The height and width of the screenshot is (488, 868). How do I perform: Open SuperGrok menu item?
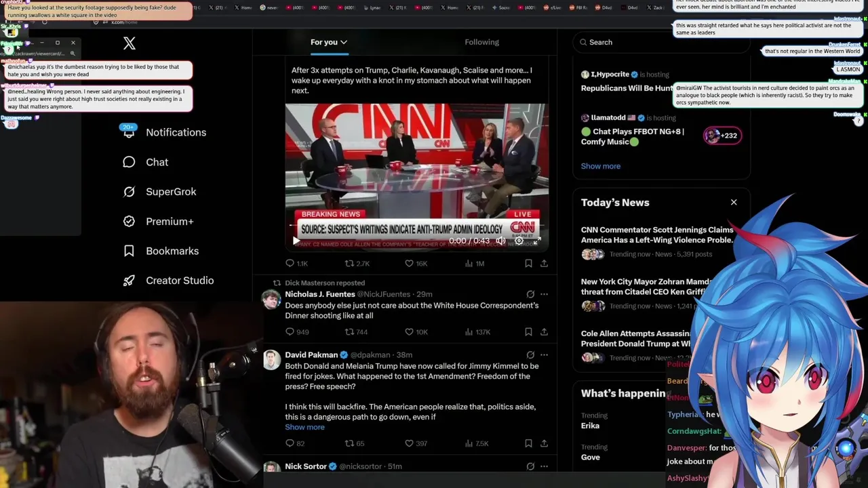coord(171,192)
